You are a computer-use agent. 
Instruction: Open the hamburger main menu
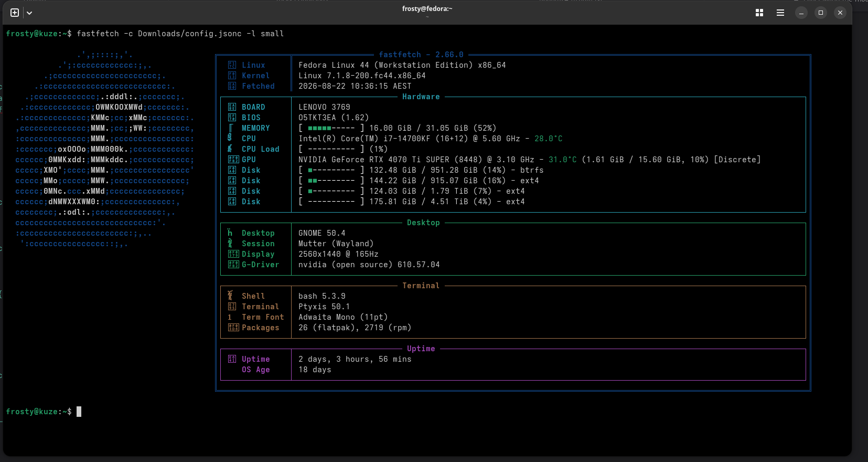pos(780,13)
